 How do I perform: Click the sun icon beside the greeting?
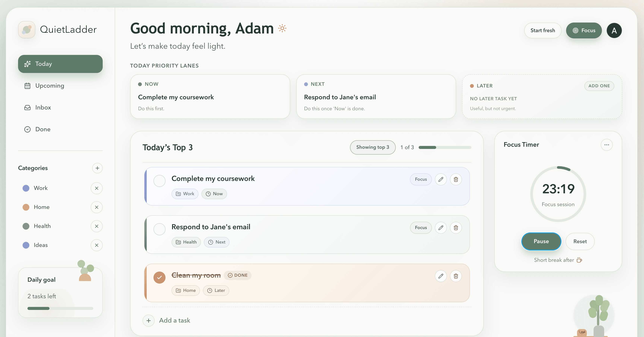pyautogui.click(x=282, y=28)
